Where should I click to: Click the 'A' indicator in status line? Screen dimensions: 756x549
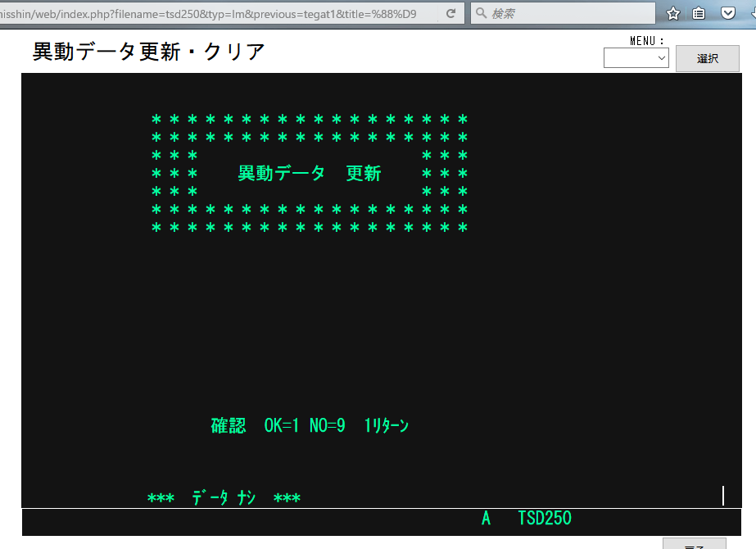486,519
